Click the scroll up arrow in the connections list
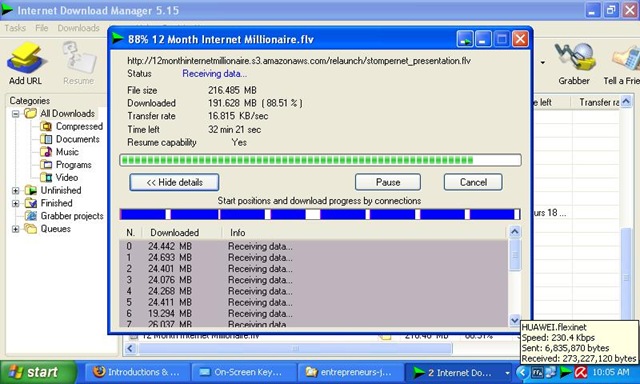The width and height of the screenshot is (640, 384). tap(515, 232)
